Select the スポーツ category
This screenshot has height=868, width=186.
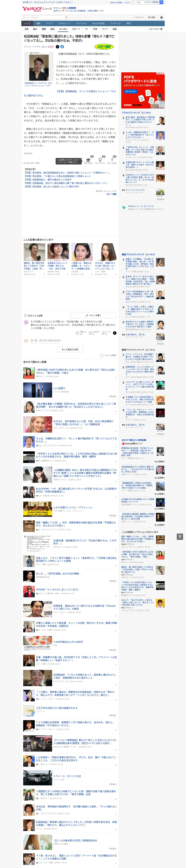click(x=76, y=29)
